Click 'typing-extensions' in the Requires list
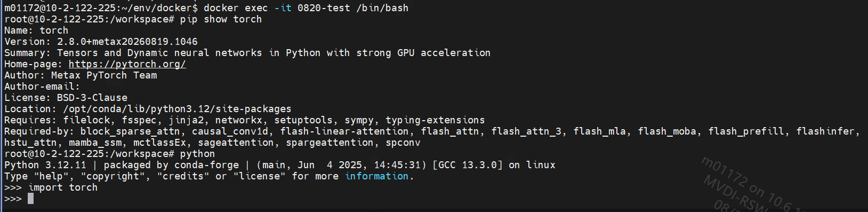This screenshot has height=212, width=868. click(x=435, y=120)
